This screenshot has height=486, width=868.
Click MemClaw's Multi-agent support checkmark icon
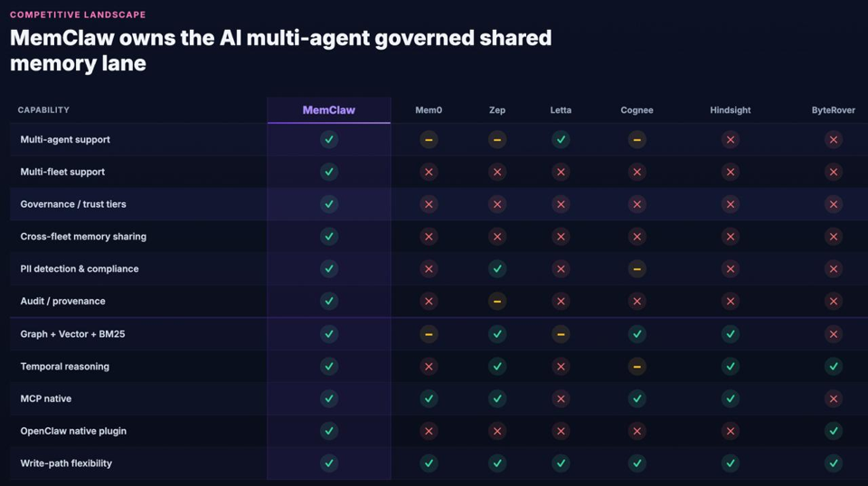pyautogui.click(x=329, y=139)
